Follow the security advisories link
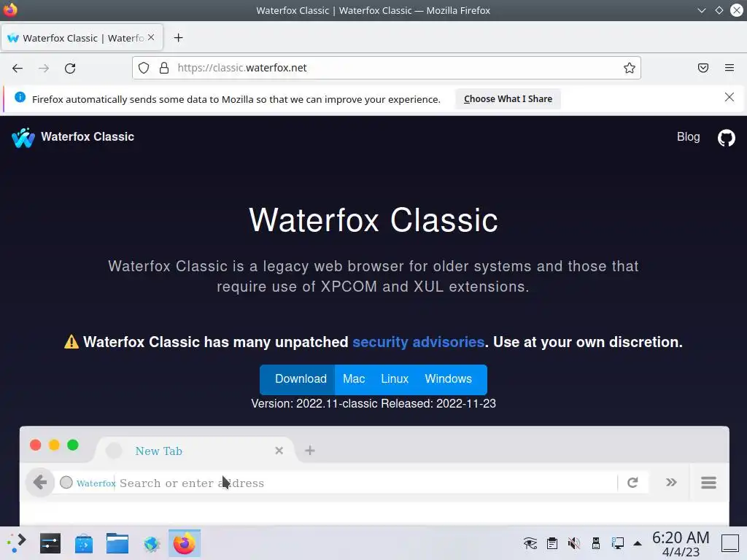The height and width of the screenshot is (560, 747). [x=418, y=342]
